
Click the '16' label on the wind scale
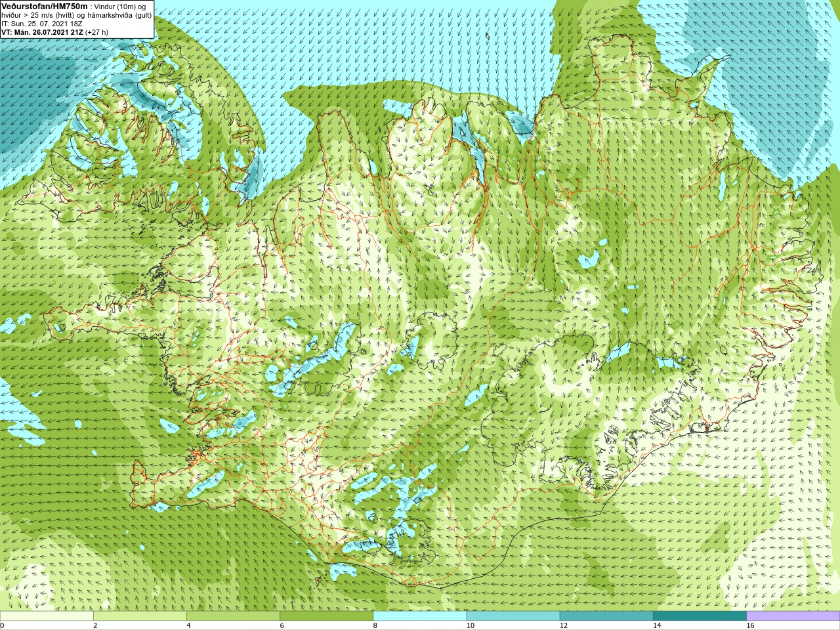[x=750, y=625]
